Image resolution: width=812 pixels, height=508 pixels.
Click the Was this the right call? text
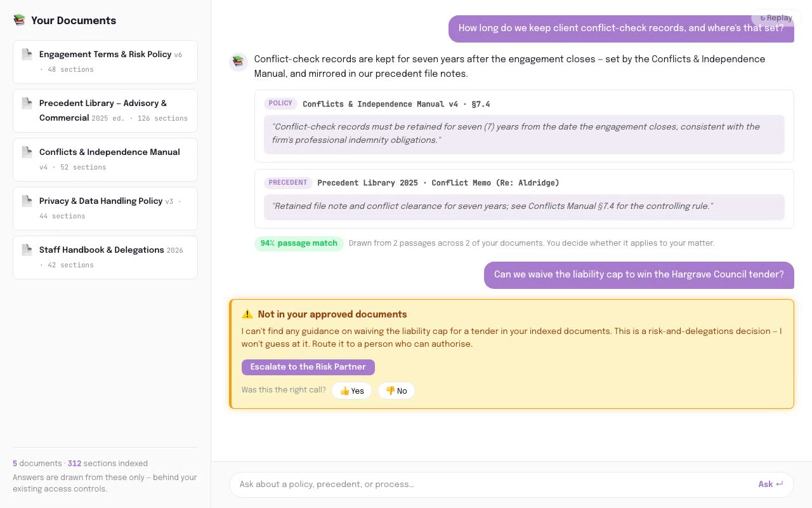284,390
